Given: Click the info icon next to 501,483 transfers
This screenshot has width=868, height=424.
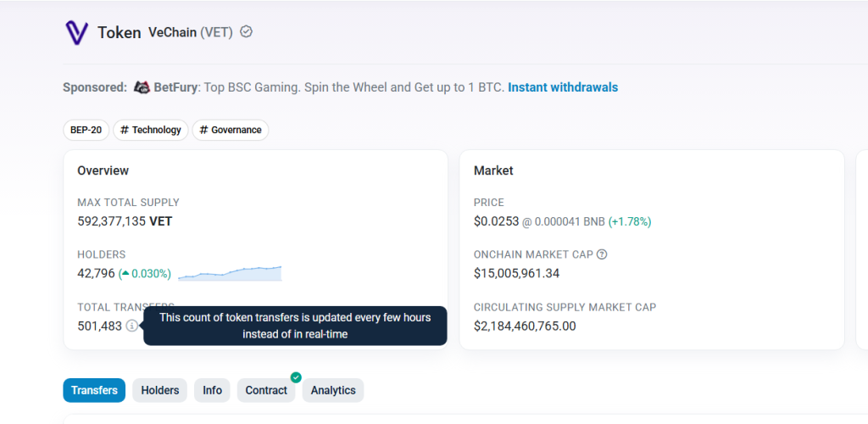Looking at the screenshot, I should pos(131,326).
